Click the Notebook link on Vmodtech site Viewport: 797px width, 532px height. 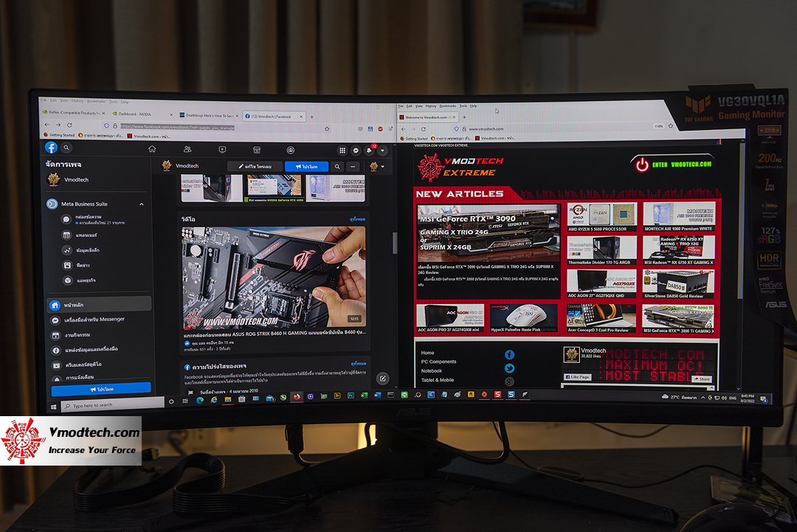point(432,371)
